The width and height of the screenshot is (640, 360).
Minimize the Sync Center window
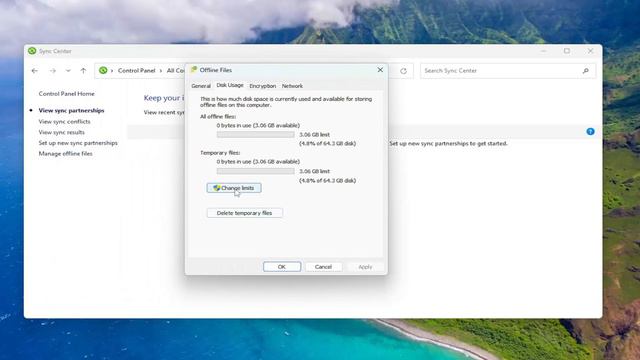click(x=543, y=51)
